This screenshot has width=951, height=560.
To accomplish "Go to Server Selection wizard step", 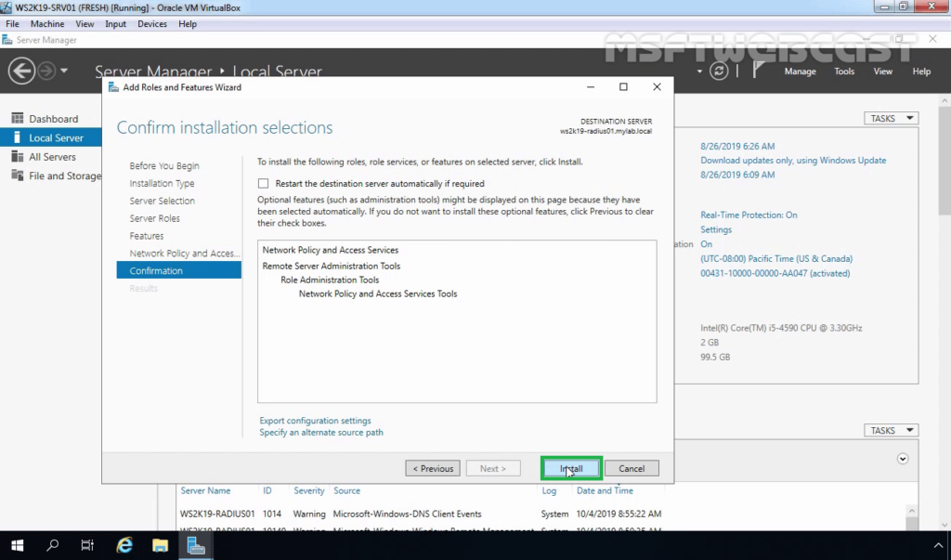I will pos(162,201).
